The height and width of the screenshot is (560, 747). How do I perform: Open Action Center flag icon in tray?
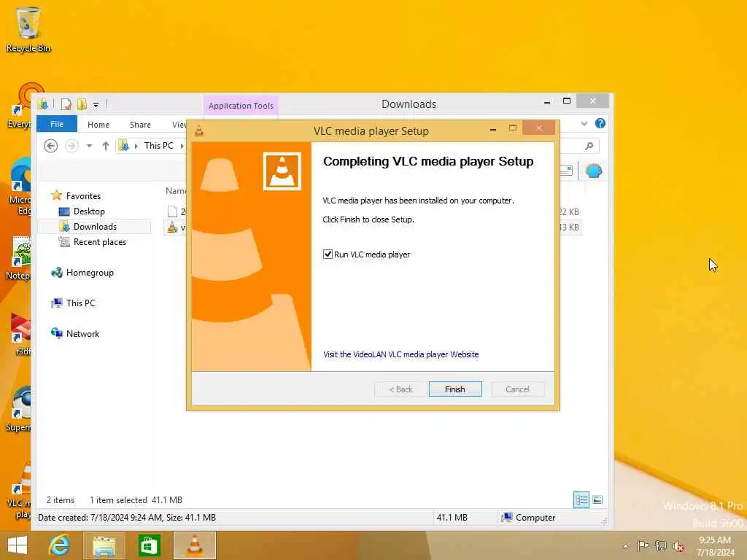pos(643,545)
